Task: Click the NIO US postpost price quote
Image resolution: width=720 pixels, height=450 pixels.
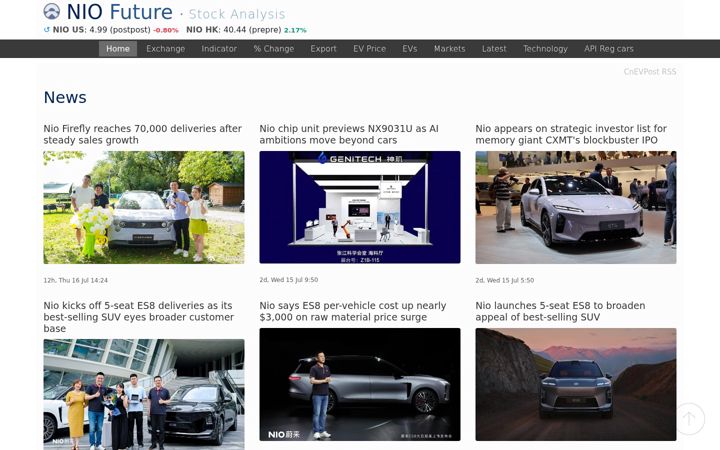Action: click(101, 30)
